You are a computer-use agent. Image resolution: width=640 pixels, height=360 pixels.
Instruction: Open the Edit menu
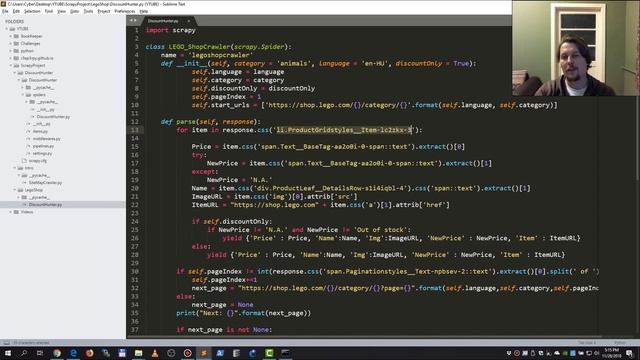tap(16, 11)
